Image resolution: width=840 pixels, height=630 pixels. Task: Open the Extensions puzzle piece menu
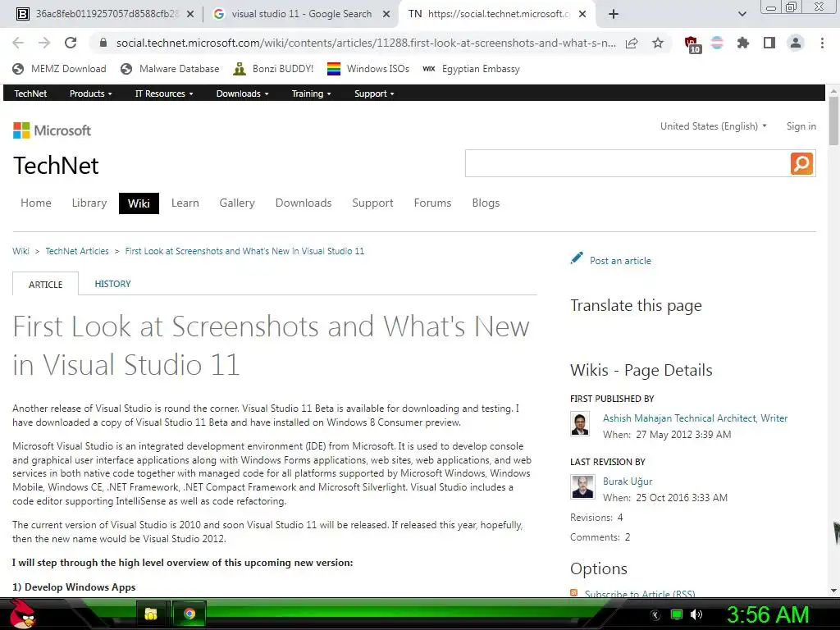pyautogui.click(x=742, y=43)
